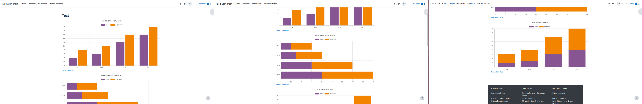Open Dashboard in left window
This screenshot has width=644, height=104.
(x=32, y=4)
